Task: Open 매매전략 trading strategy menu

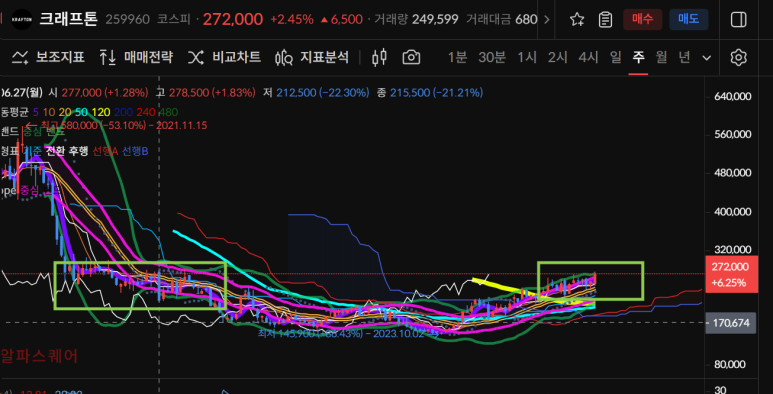Action: pos(136,57)
